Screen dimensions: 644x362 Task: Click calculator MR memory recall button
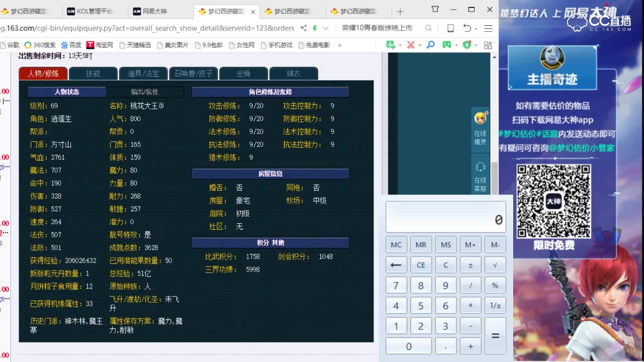click(x=421, y=244)
